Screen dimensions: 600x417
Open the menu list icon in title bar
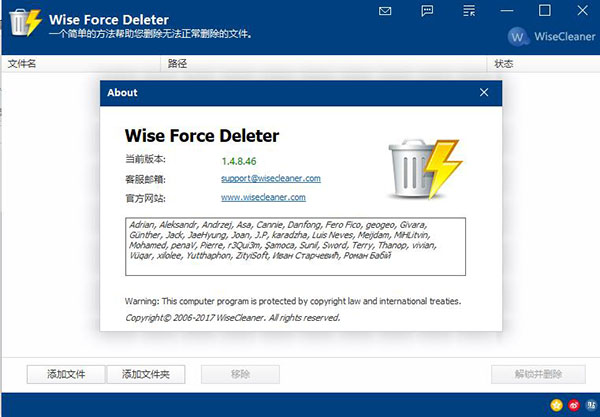point(467,11)
